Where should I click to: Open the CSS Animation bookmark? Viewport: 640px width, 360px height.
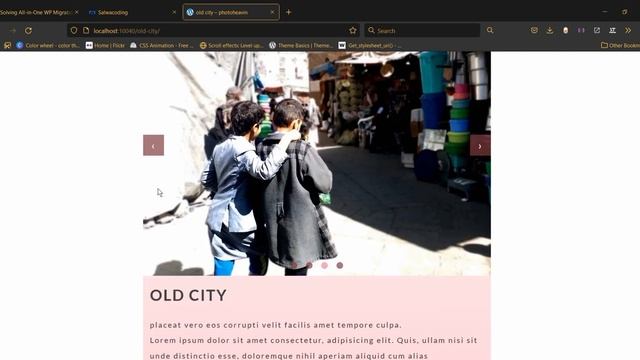click(x=162, y=45)
